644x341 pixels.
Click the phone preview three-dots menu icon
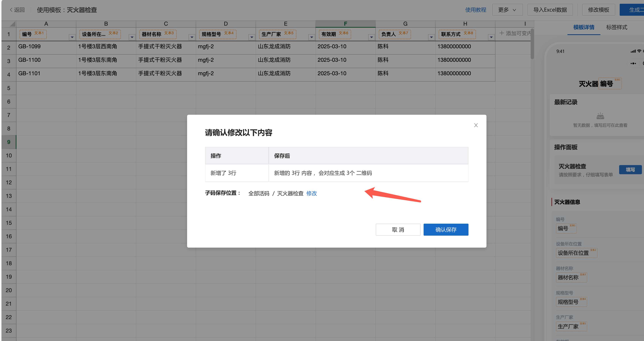633,63
